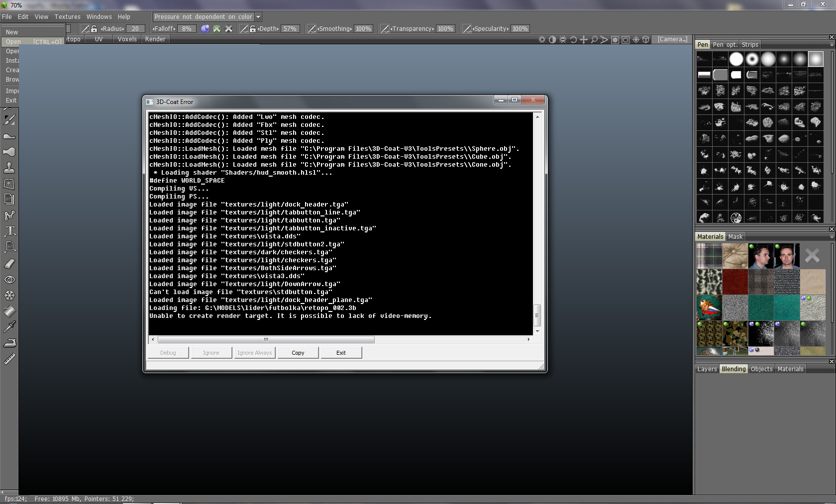
Task: Toggle the Depth lock icon
Action: (252, 29)
